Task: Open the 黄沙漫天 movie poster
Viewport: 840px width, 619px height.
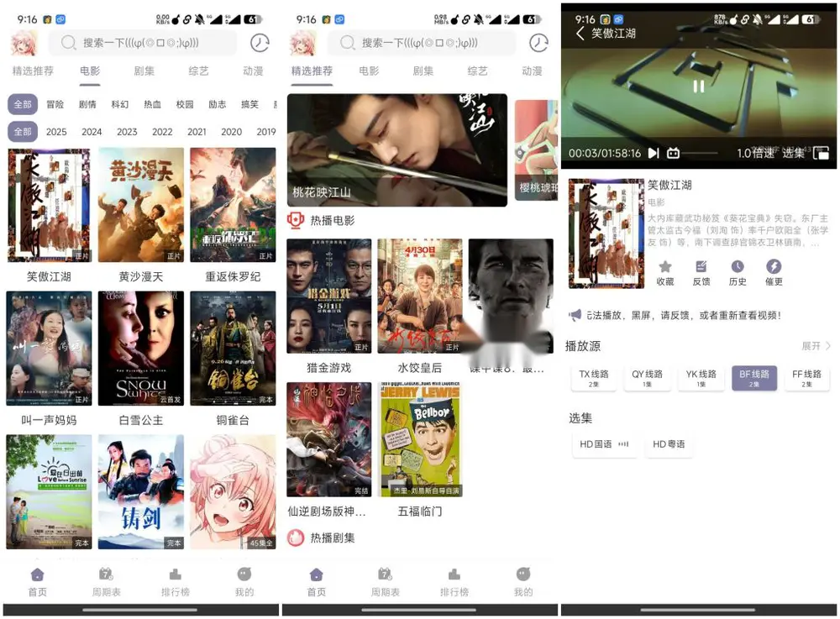Action: tap(141, 205)
